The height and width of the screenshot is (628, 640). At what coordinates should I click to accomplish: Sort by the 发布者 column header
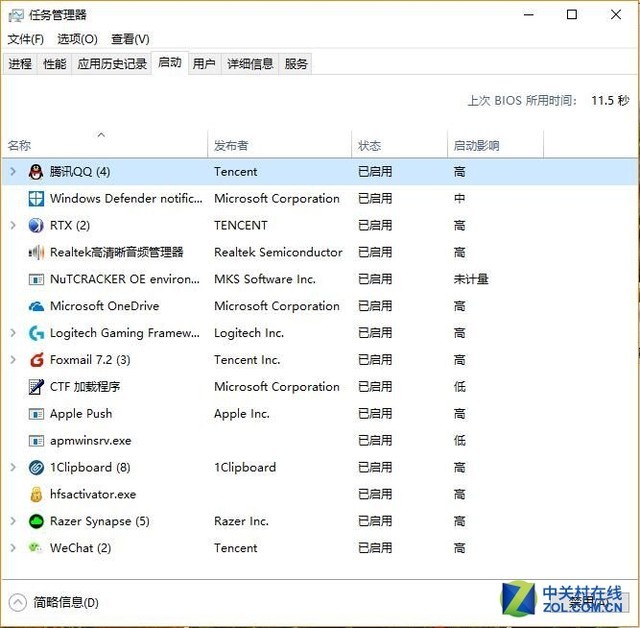point(280,145)
